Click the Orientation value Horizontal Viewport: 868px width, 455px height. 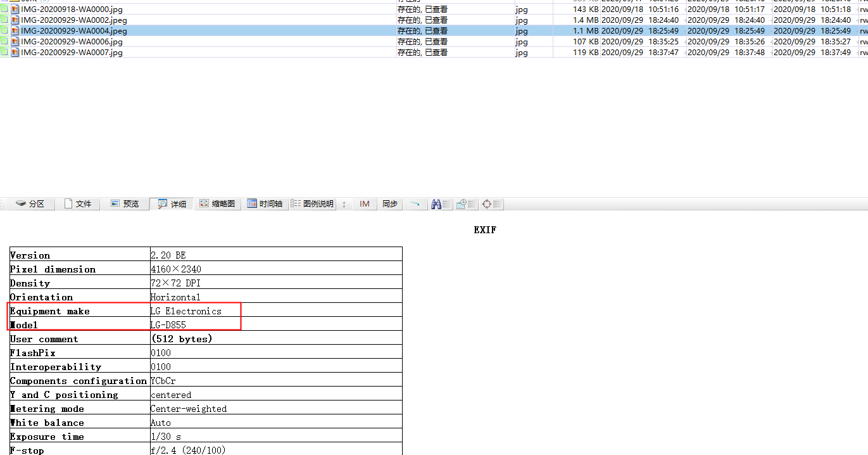pyautogui.click(x=175, y=297)
